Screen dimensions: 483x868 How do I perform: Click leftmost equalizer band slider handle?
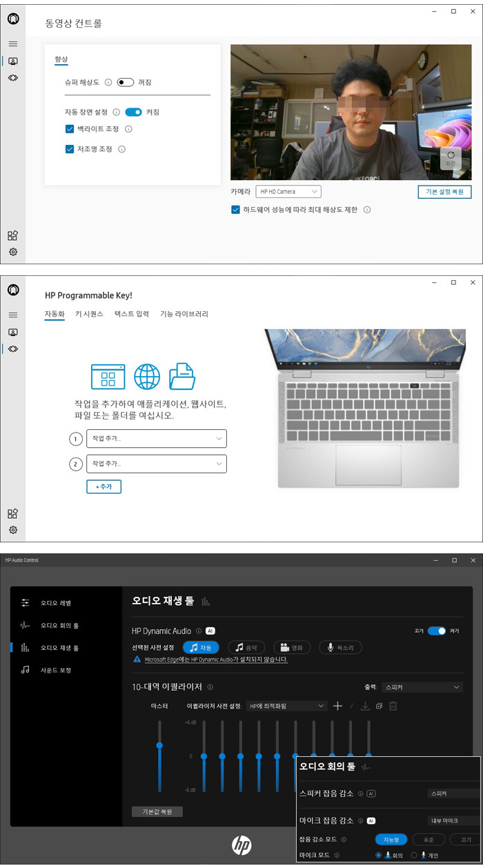coord(204,757)
